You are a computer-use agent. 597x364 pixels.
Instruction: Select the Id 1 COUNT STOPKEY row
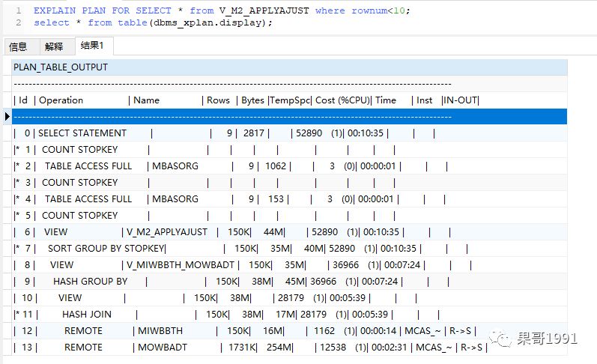(x=289, y=150)
